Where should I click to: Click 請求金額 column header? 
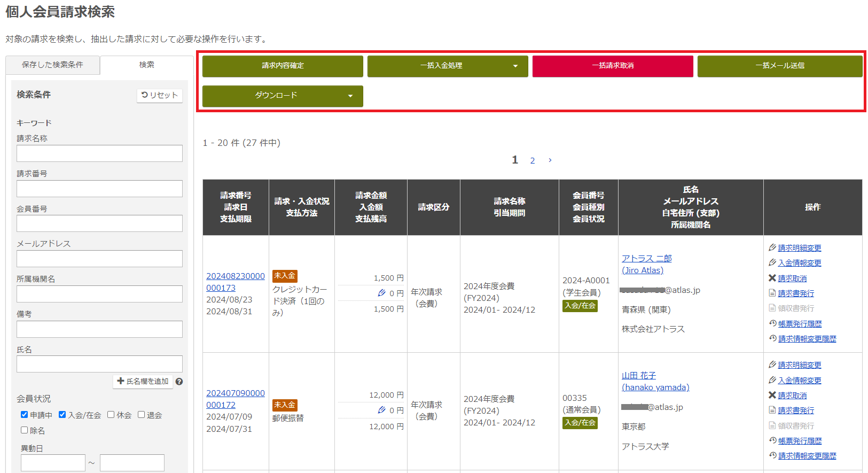coord(371,196)
